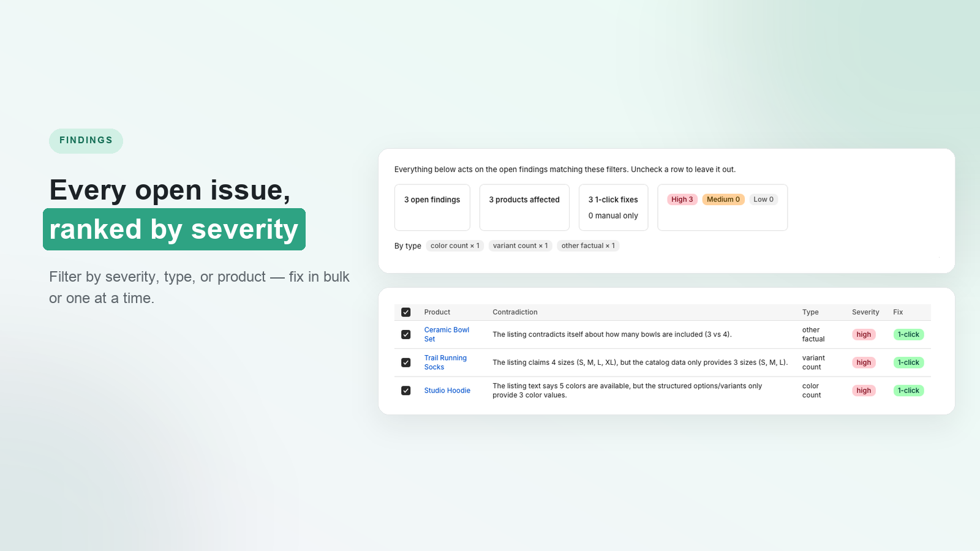Open the Studio Hoodie product link
The width and height of the screenshot is (980, 551).
[447, 391]
